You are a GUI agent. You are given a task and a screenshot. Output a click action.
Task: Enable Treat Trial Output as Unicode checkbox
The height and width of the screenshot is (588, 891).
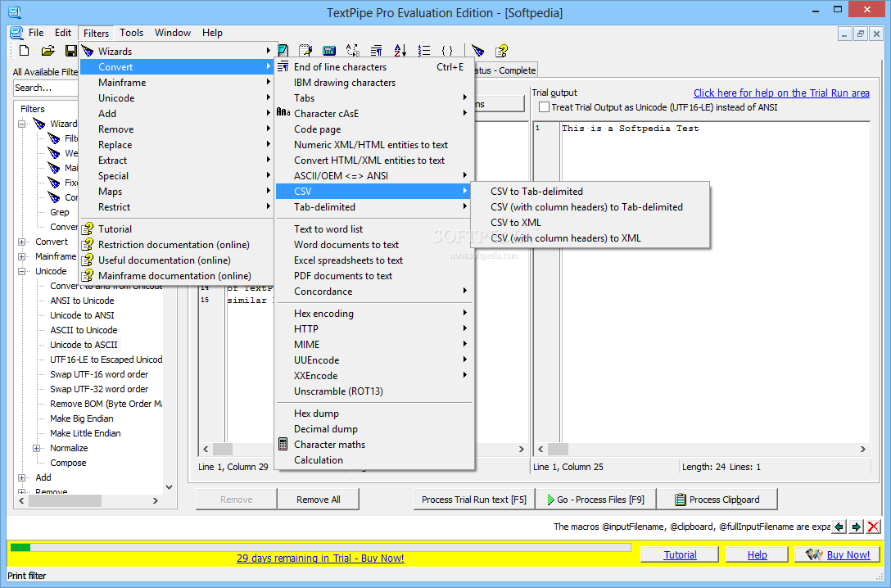coord(544,106)
